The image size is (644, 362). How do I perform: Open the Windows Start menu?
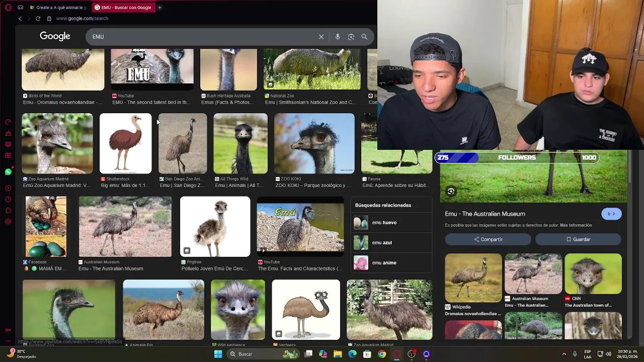click(x=218, y=354)
